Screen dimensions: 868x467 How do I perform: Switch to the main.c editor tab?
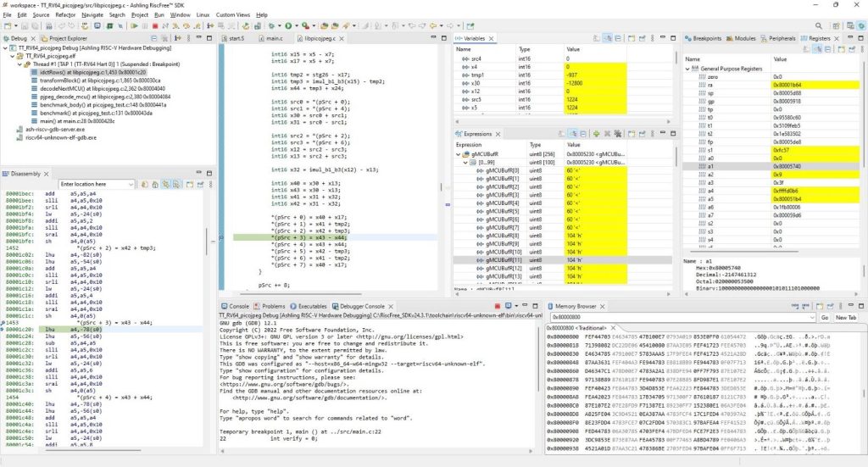pyautogui.click(x=270, y=38)
